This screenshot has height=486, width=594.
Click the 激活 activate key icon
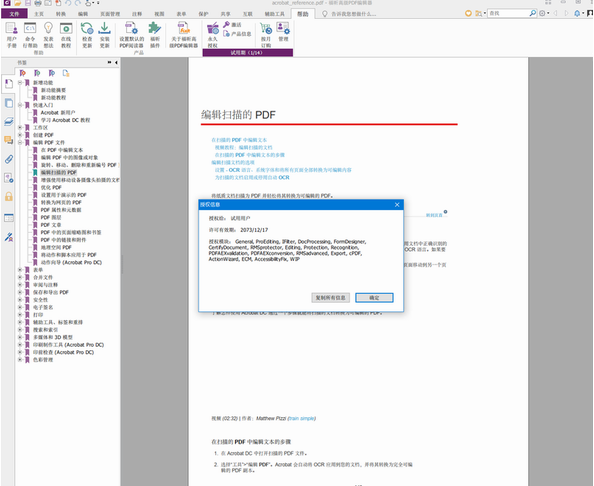coord(232,25)
